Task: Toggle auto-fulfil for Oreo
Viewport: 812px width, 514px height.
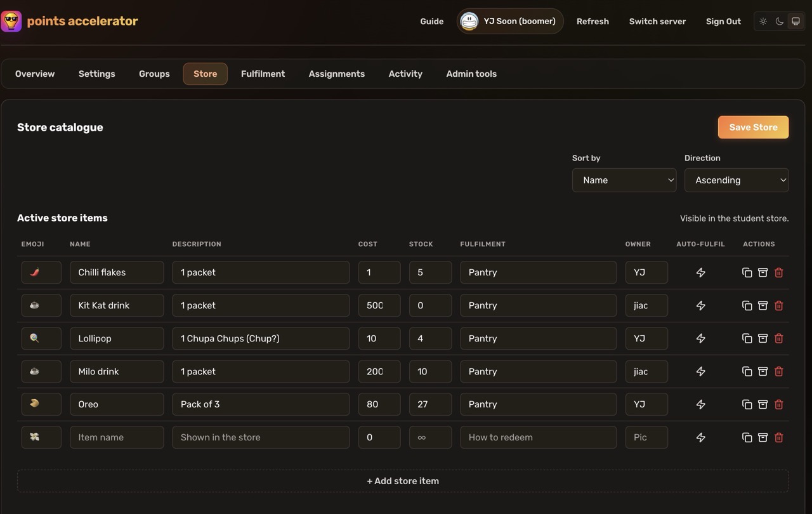Action: coord(700,404)
